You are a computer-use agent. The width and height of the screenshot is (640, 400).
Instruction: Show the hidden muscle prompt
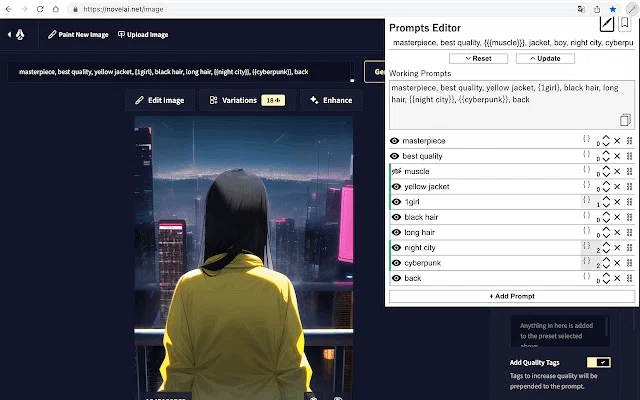tap(396, 171)
